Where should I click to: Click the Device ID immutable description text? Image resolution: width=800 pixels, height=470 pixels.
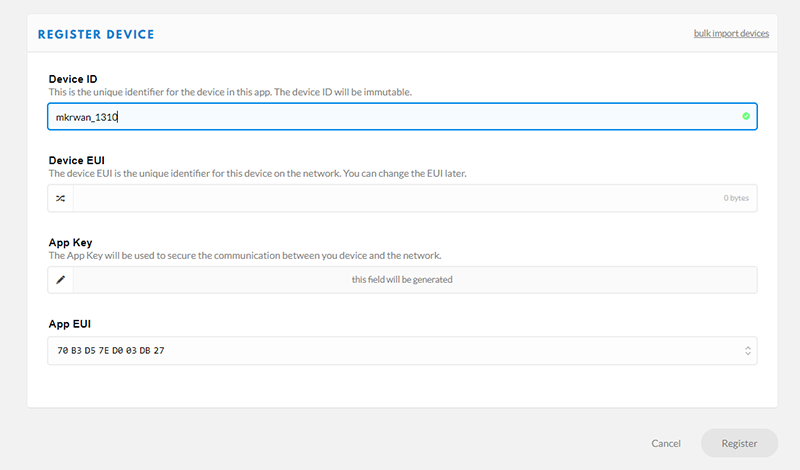click(230, 92)
